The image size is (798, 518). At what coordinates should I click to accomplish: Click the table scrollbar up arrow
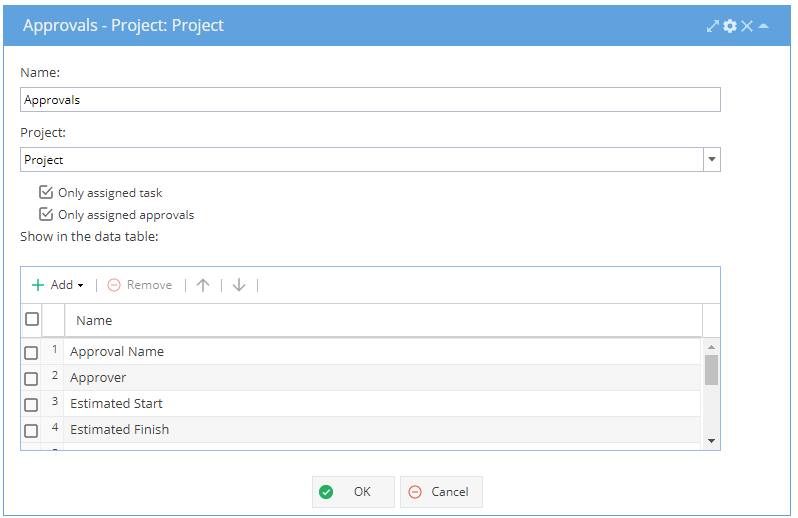coord(711,347)
